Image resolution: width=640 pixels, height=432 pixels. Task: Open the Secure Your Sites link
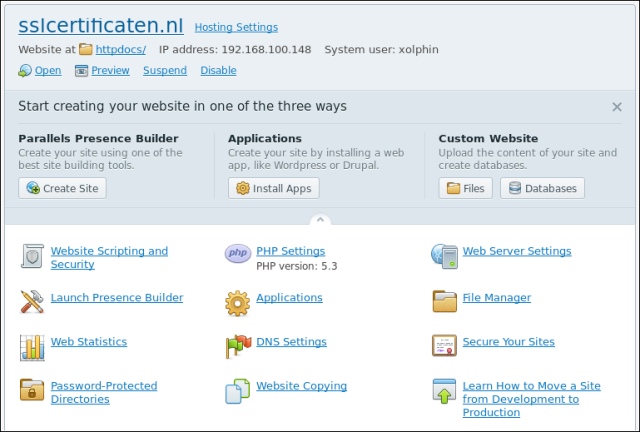point(509,342)
